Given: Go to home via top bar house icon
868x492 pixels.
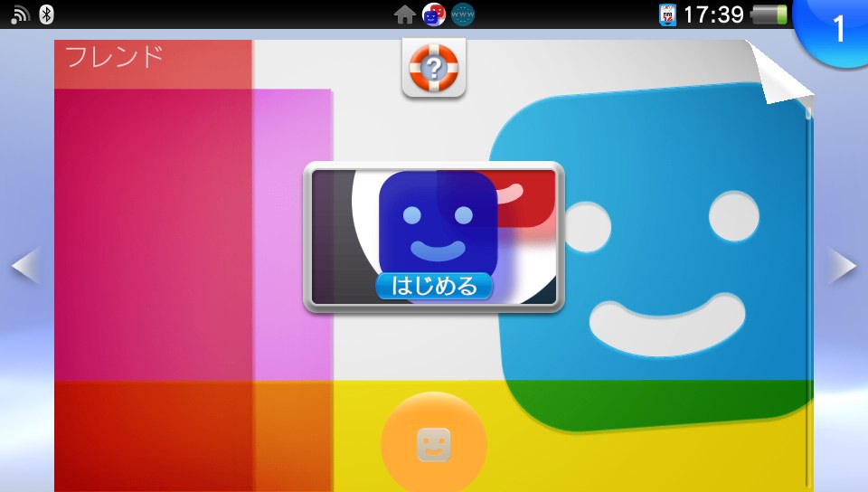Looking at the screenshot, I should 405,14.
